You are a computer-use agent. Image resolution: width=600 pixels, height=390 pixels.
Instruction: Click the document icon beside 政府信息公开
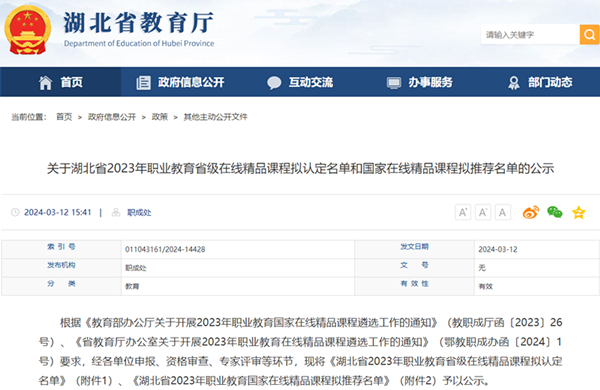[x=143, y=82]
